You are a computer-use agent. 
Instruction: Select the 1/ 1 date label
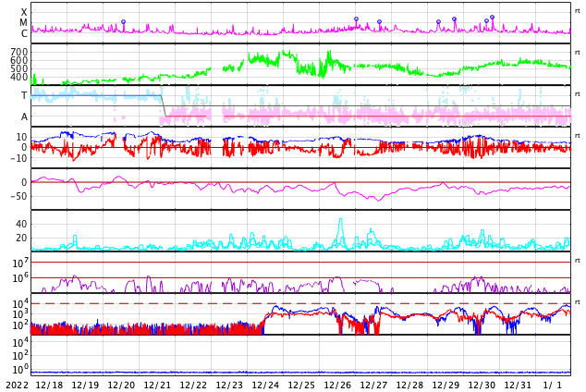(x=553, y=385)
